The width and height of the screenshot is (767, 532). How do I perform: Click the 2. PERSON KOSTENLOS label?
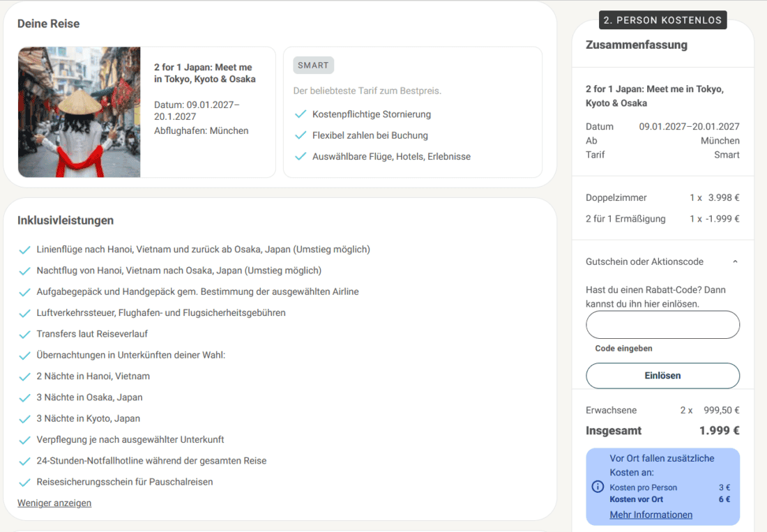(662, 20)
